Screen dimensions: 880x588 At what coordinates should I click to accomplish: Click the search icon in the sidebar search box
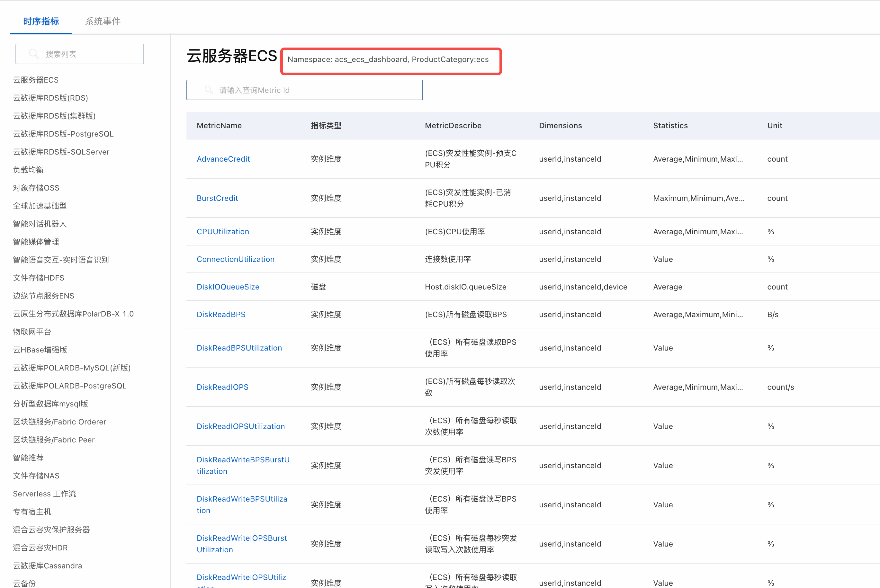pyautogui.click(x=34, y=54)
